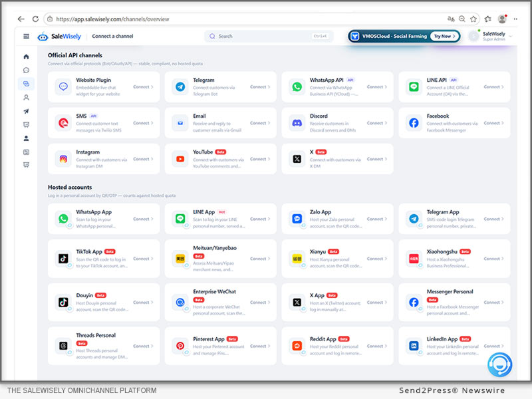532x399 pixels.
Task: Connect the X App hosted account
Action: click(x=376, y=303)
